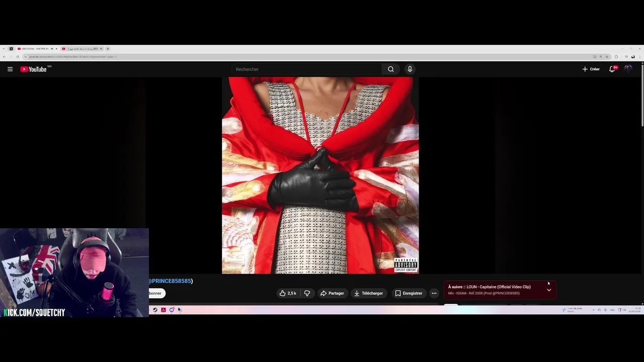
Task: Focus the Rechercher search field
Action: [x=306, y=69]
